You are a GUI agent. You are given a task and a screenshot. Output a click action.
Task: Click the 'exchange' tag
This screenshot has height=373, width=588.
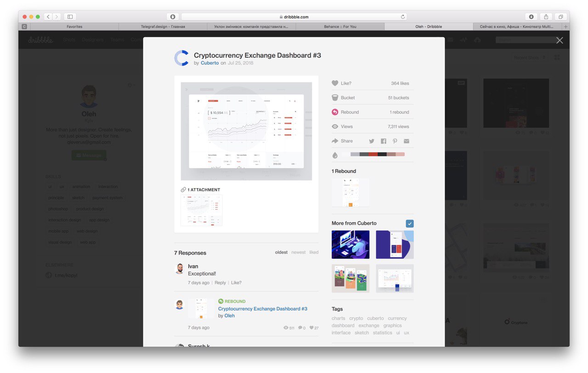tap(369, 325)
